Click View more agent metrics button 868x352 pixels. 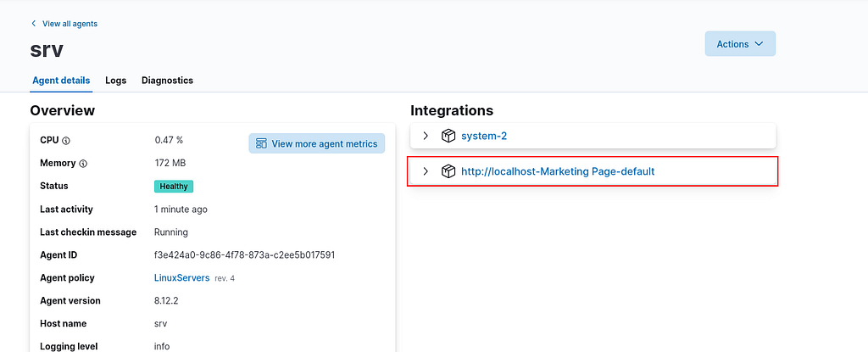pyautogui.click(x=317, y=144)
